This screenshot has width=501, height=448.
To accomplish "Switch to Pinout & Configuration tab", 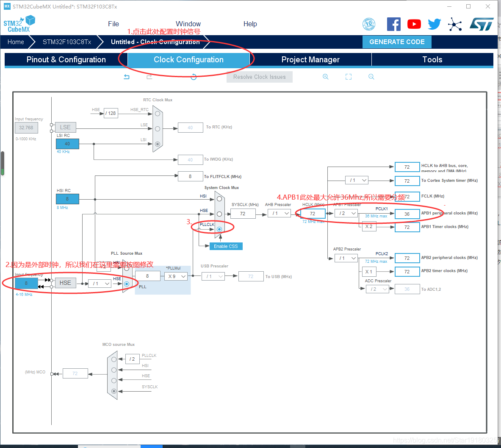I will pos(66,60).
